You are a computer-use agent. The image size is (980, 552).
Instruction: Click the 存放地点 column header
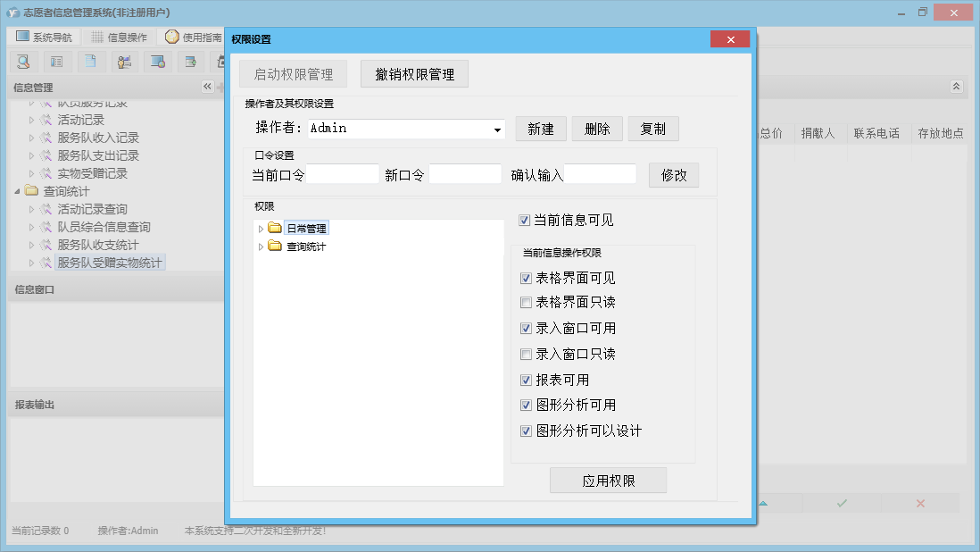click(940, 133)
